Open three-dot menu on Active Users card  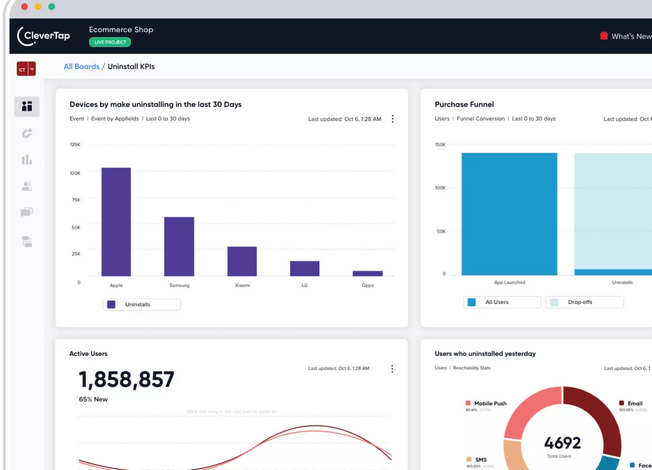coord(392,369)
